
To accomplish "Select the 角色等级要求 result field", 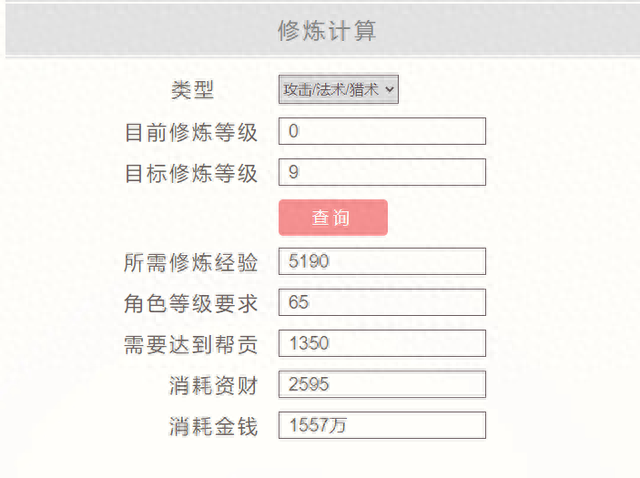I will tap(382, 302).
